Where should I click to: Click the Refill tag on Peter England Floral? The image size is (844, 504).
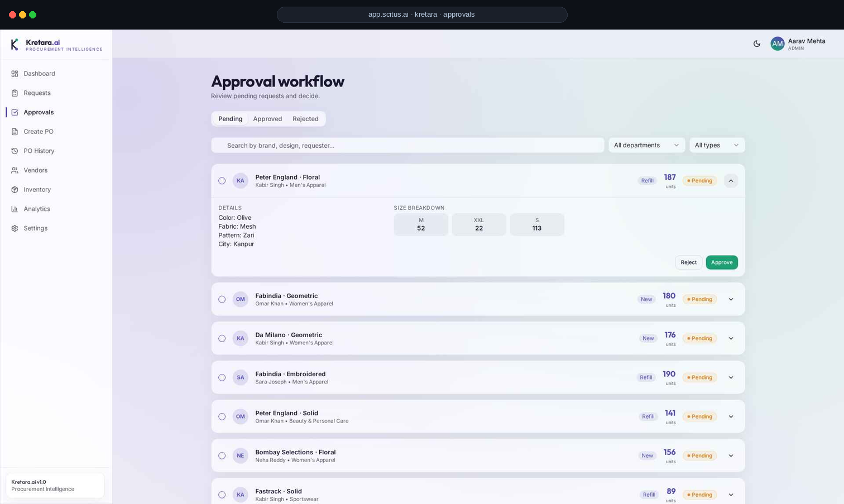click(x=648, y=181)
